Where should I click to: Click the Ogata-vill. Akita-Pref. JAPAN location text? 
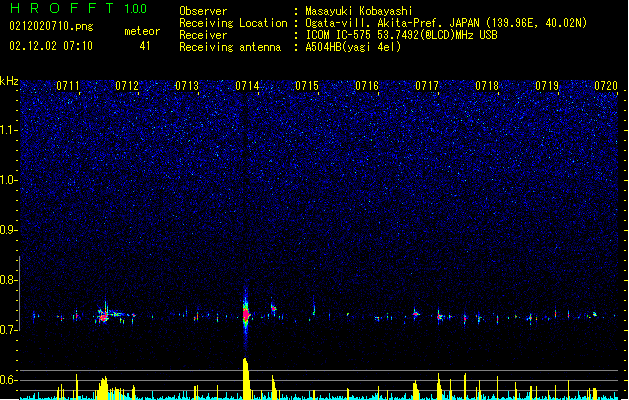coord(392,23)
